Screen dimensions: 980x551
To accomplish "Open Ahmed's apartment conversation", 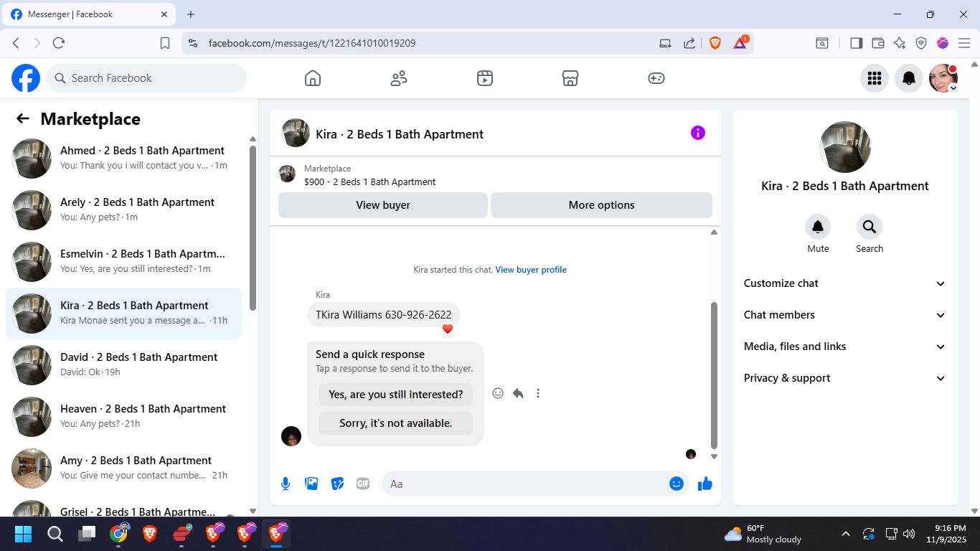I will point(123,159).
